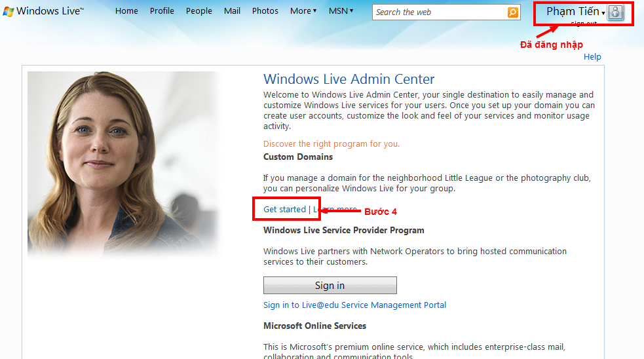
Task: Click Get started under Custom Domains
Action: click(284, 210)
